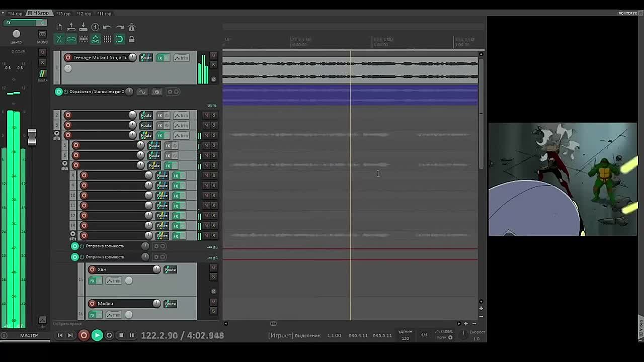Go to project start transport button

[60, 335]
